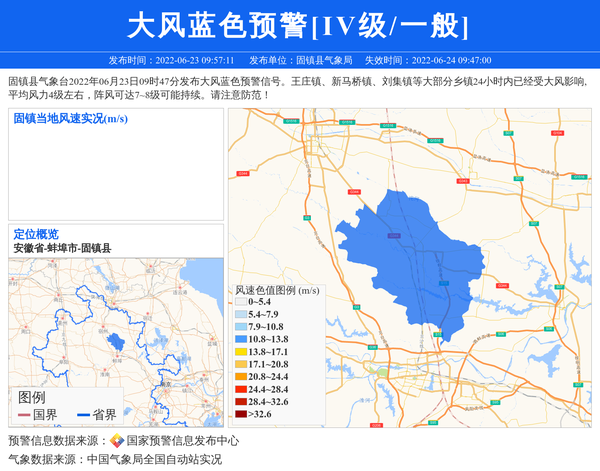600x471 pixels.
Task: Click the 20.8~24.4 orange legend swatch
Action: click(x=240, y=377)
